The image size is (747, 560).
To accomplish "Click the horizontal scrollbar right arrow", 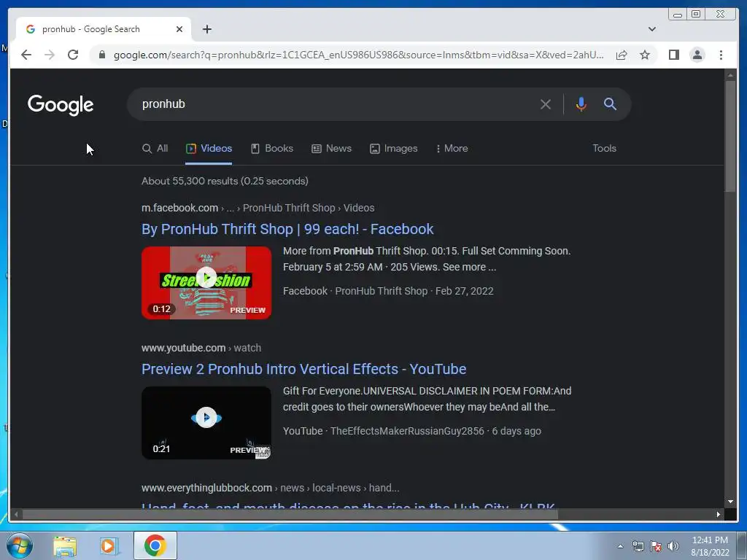I will pos(719,514).
